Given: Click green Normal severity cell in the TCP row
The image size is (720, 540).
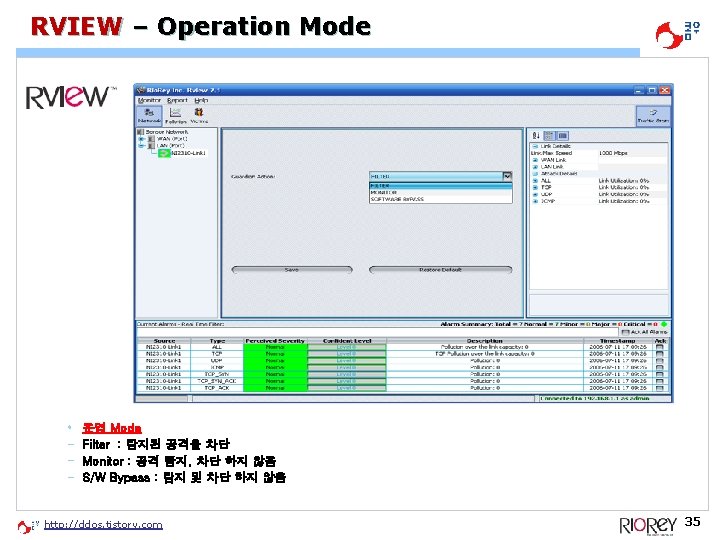Looking at the screenshot, I should pyautogui.click(x=275, y=354).
